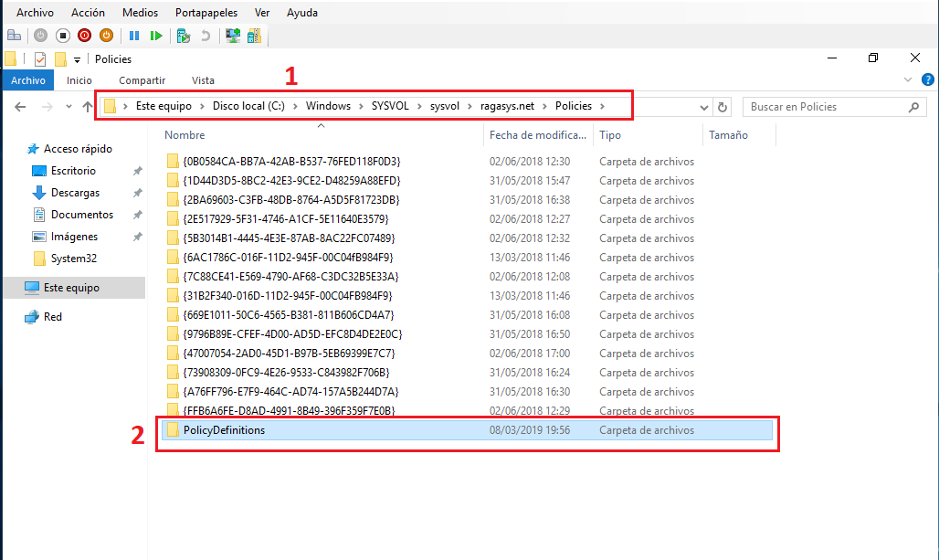The image size is (939, 560).
Task: Open the address bar history dropdown
Action: [705, 105]
